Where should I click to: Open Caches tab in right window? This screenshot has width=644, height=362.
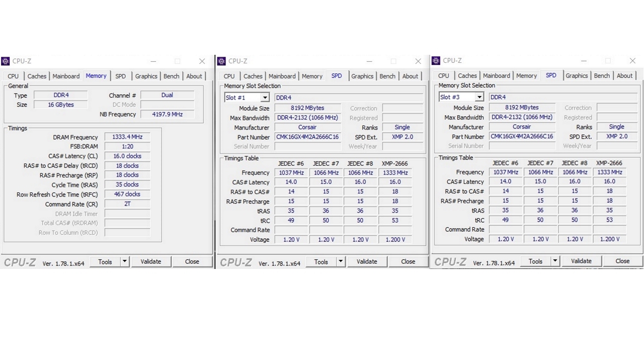click(467, 76)
